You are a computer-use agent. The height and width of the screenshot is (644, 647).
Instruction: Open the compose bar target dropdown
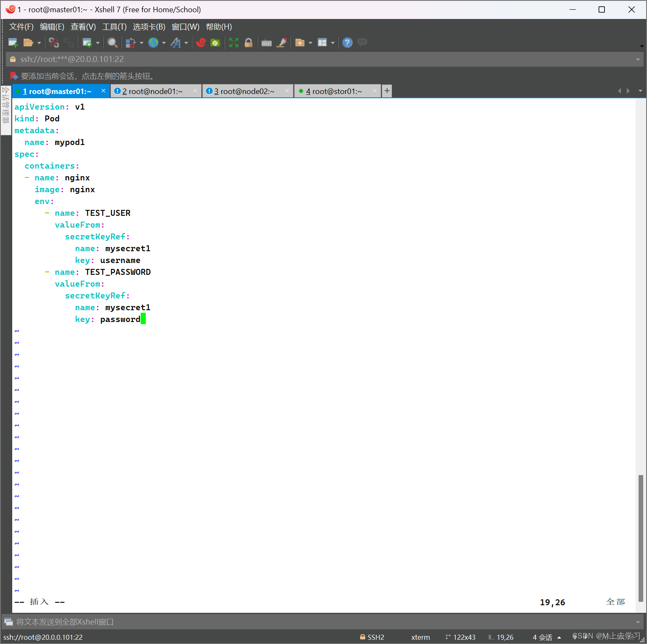coord(638,622)
